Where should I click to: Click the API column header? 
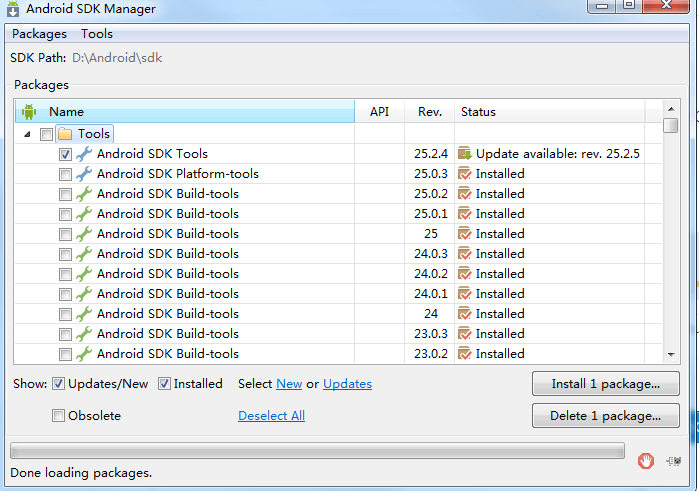[379, 111]
